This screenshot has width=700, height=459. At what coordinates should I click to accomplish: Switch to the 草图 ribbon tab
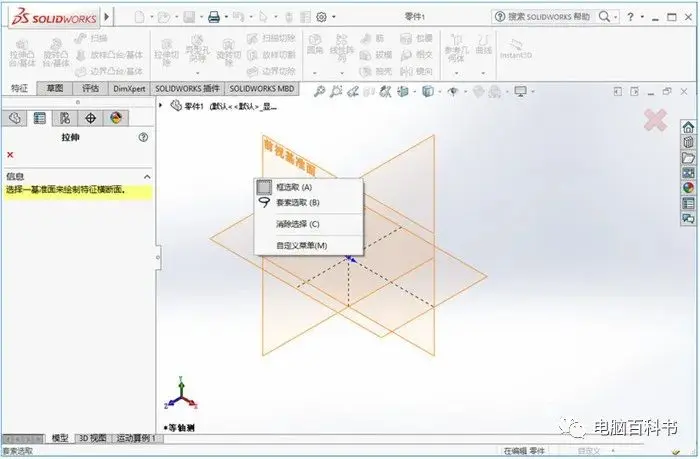pos(55,88)
